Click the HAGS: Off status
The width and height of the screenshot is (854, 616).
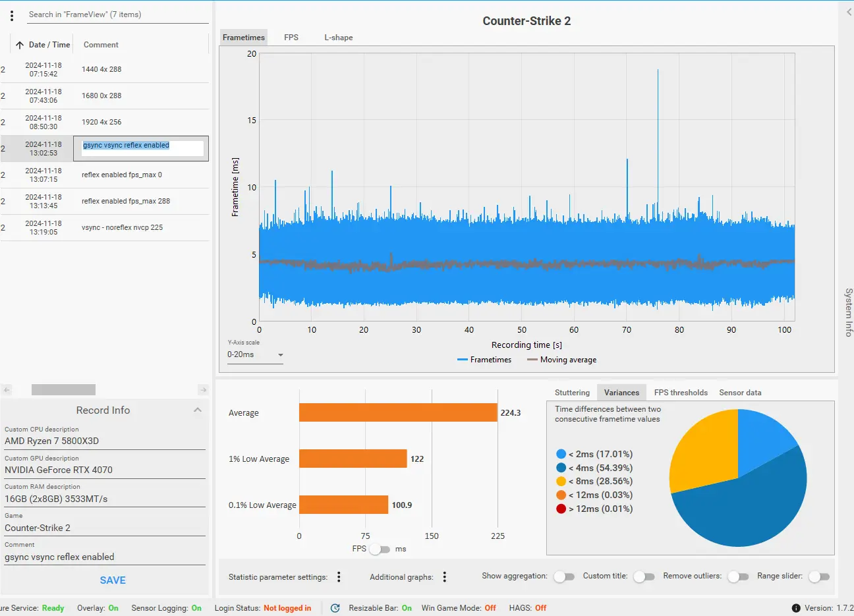pos(528,608)
